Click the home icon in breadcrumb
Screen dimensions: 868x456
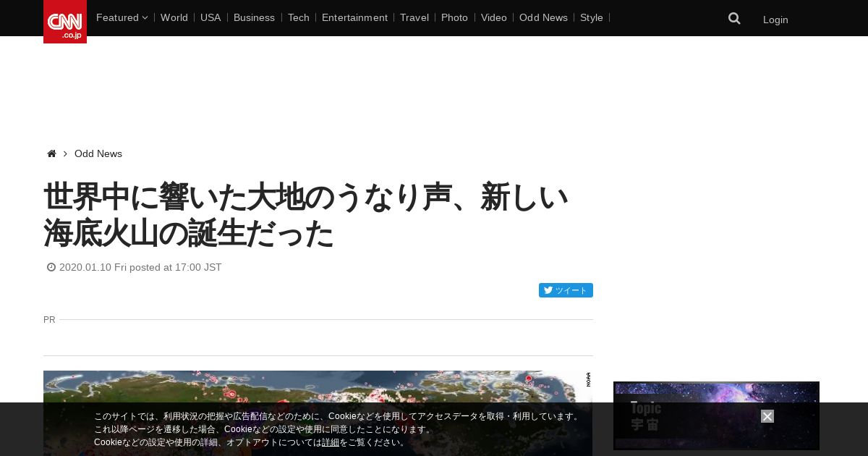pos(51,153)
